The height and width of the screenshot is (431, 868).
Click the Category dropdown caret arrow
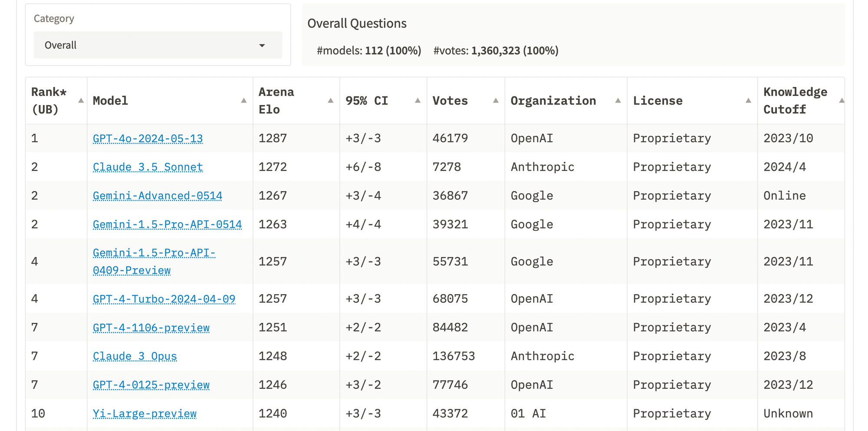tap(262, 46)
